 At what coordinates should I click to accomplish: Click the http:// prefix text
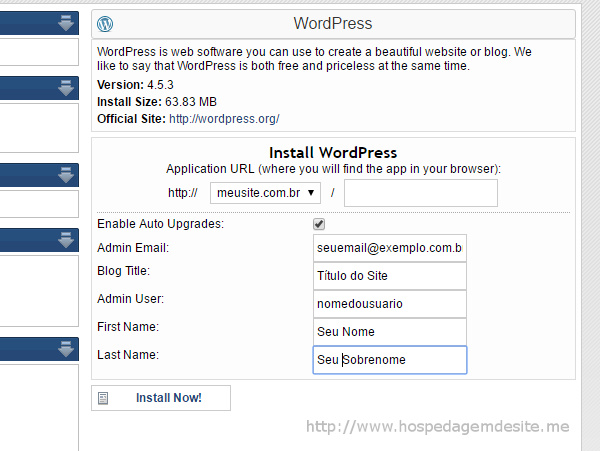183,193
